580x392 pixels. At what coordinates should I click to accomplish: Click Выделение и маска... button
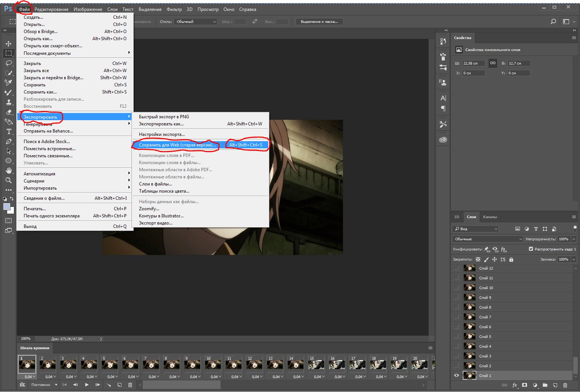click(x=319, y=22)
